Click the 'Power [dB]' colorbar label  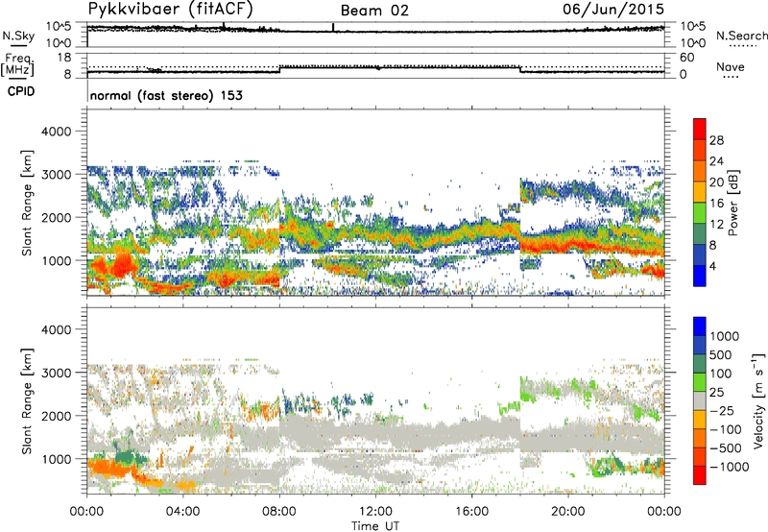[732, 203]
